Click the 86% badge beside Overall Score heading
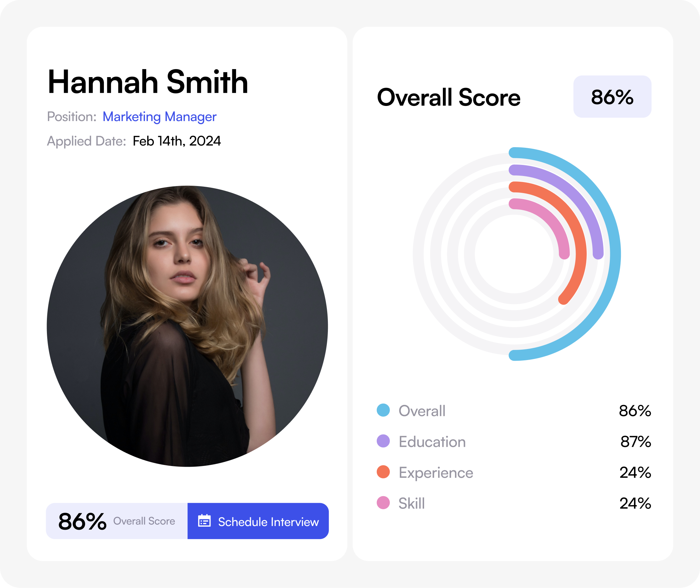700x588 pixels. [612, 97]
